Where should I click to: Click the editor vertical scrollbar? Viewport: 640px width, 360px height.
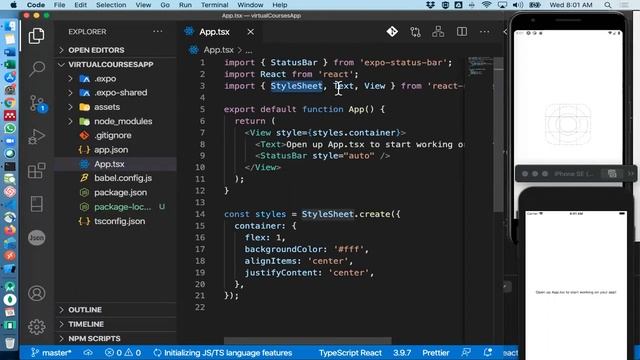[498, 135]
